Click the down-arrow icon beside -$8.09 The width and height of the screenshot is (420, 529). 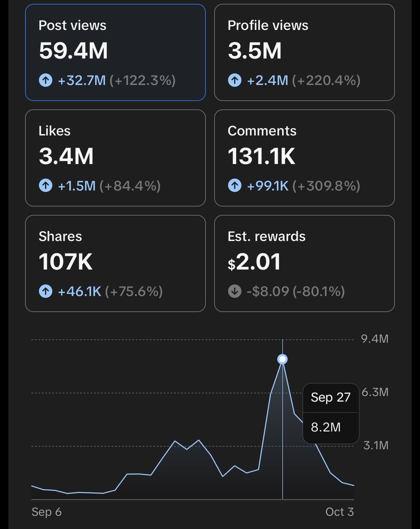tap(234, 291)
